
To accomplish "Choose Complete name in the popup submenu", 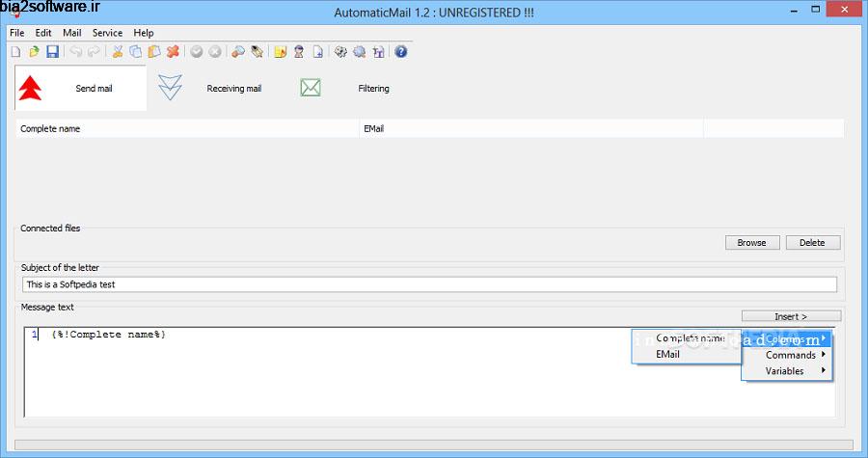I will point(687,338).
